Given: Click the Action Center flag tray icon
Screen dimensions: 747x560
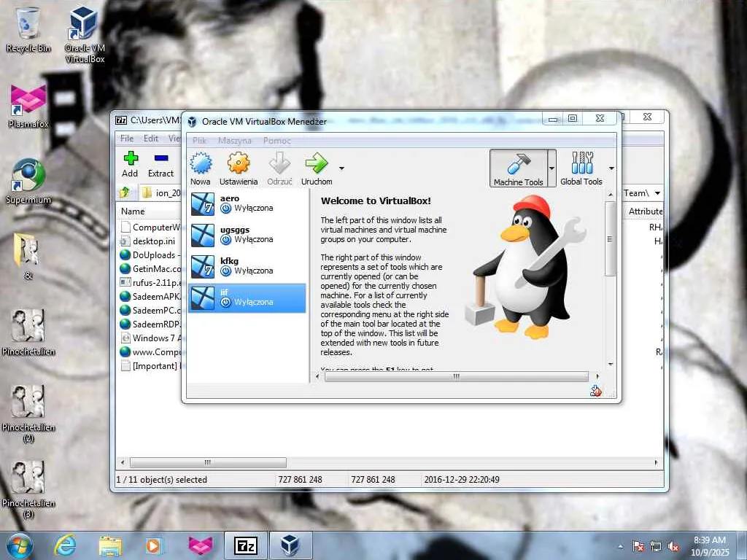Looking at the screenshot, I should click(638, 546).
